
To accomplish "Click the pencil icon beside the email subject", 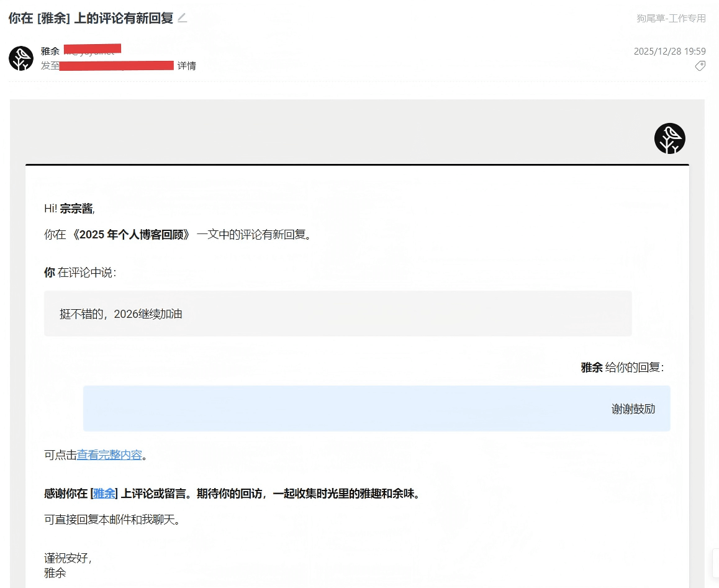I will (182, 18).
